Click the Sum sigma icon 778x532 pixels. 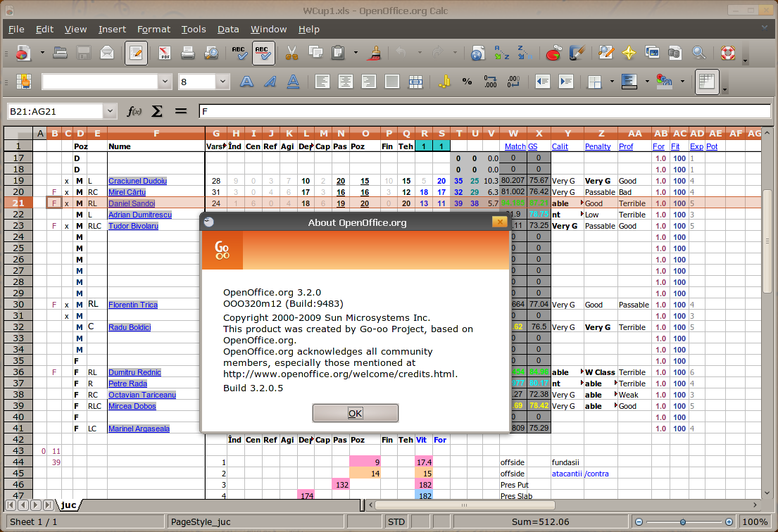pos(157,111)
